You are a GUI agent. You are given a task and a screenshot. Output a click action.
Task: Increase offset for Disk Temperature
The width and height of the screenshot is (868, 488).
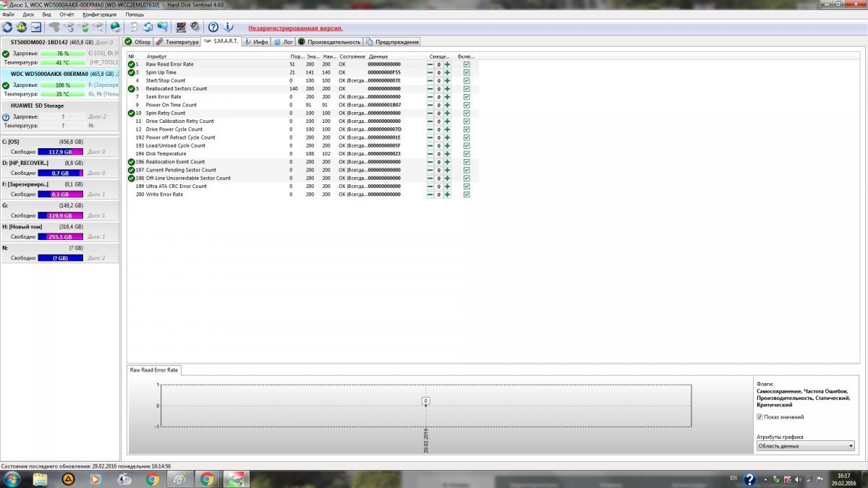pyautogui.click(x=447, y=153)
